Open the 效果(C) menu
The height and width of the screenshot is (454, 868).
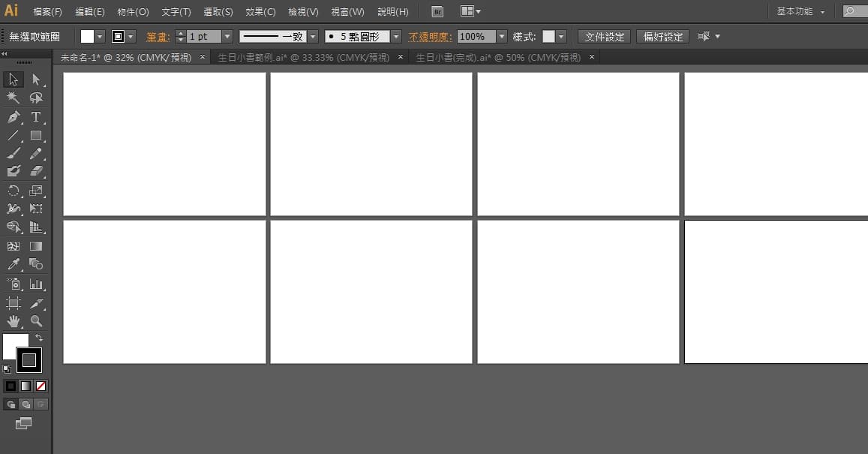pos(260,11)
